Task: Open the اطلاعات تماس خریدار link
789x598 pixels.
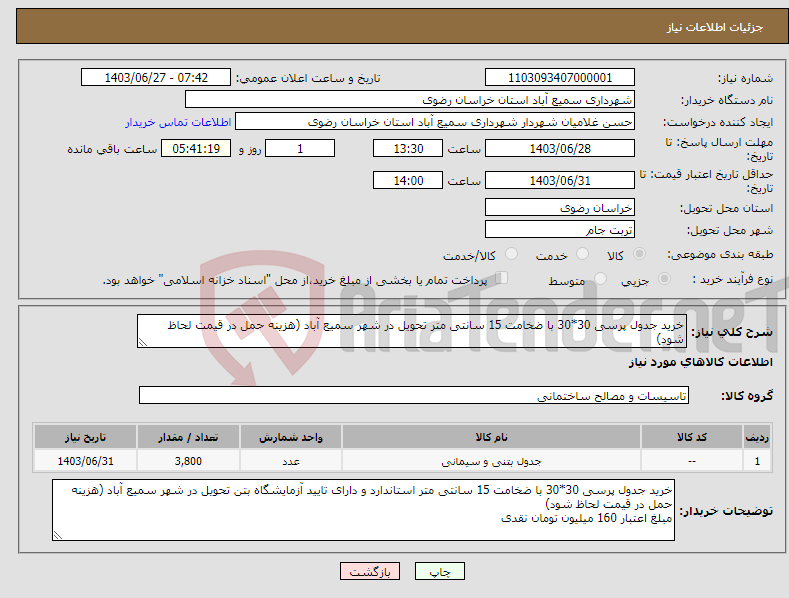Action: pos(178,122)
